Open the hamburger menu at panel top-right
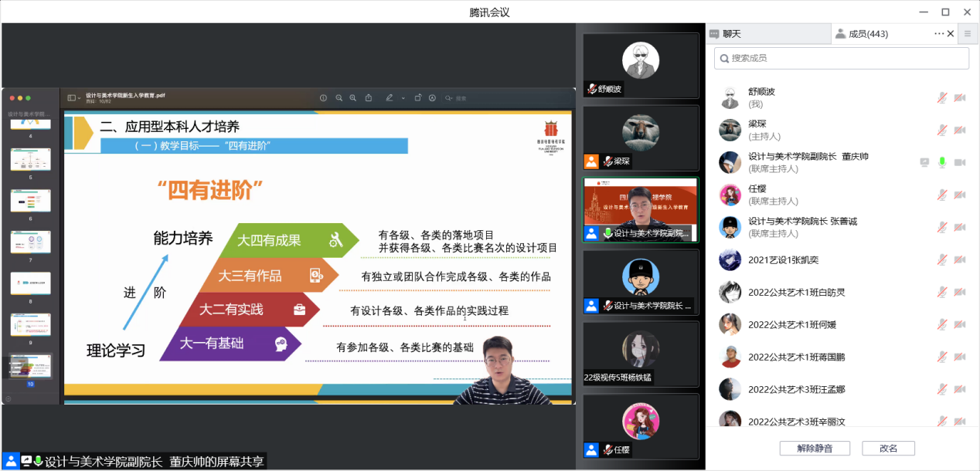This screenshot has height=471, width=980. tap(967, 34)
